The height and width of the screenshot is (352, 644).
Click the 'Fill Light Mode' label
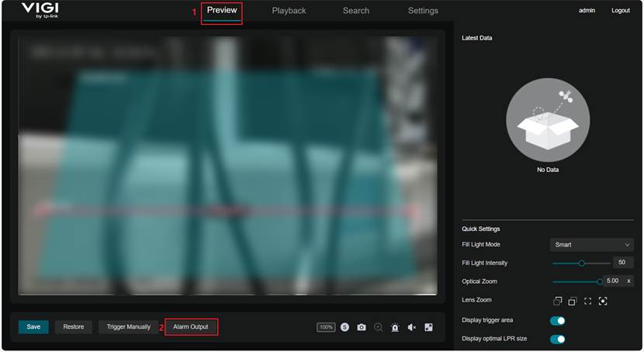click(481, 244)
